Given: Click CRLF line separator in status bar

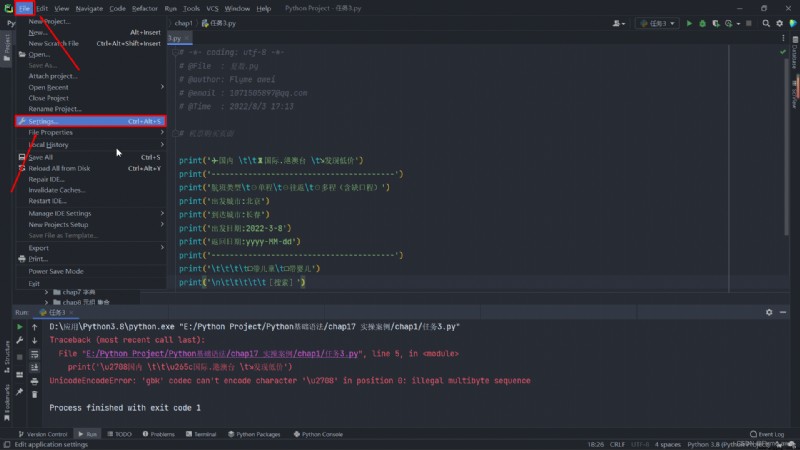Looking at the screenshot, I should tap(617, 444).
